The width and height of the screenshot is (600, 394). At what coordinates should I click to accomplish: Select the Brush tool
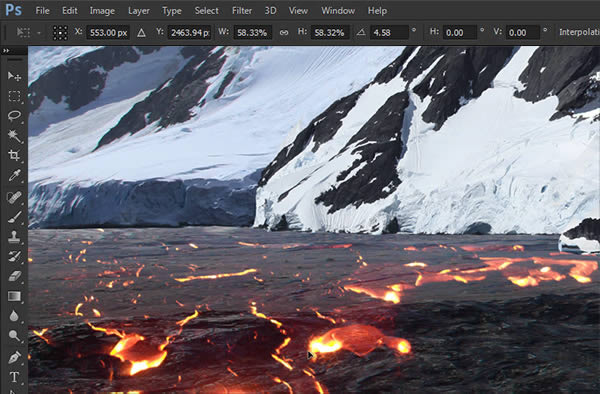[15, 217]
